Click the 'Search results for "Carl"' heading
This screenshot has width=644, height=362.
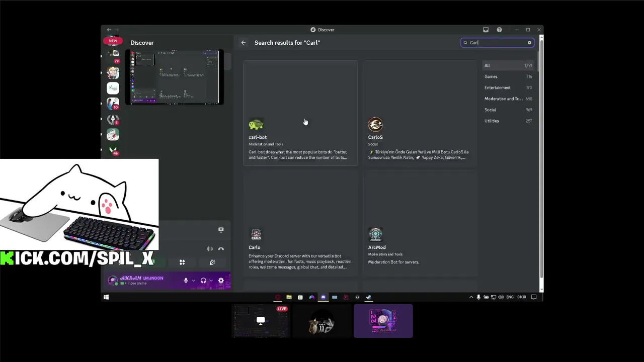click(287, 43)
